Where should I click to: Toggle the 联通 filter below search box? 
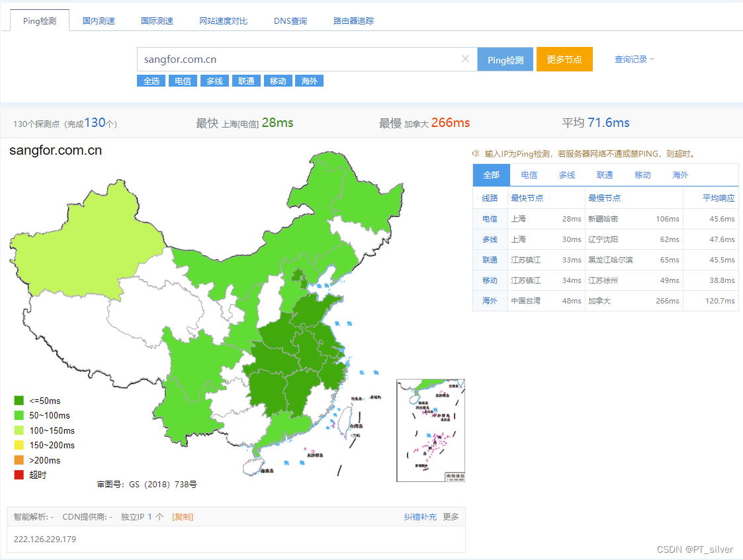click(246, 81)
